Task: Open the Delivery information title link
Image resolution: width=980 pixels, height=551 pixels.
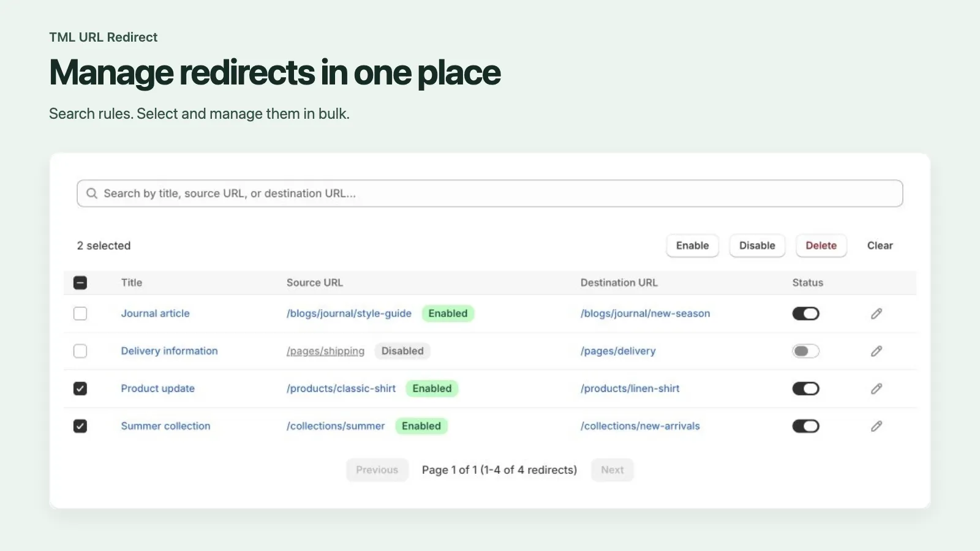Action: coord(169,351)
